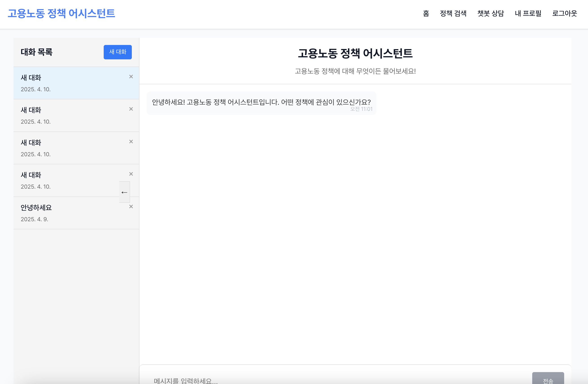Start a chat with the blue 새 대화 button
Viewport: 588px width, 384px height.
[118, 52]
